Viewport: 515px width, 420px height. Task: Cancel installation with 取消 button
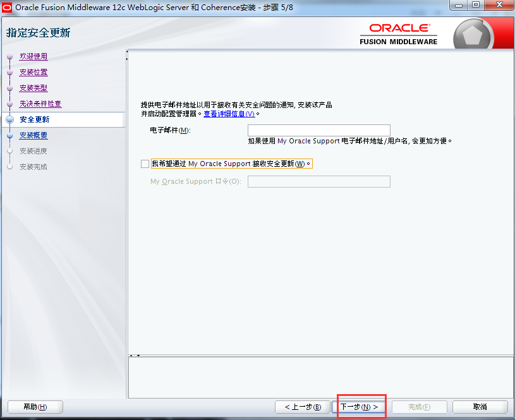[480, 407]
